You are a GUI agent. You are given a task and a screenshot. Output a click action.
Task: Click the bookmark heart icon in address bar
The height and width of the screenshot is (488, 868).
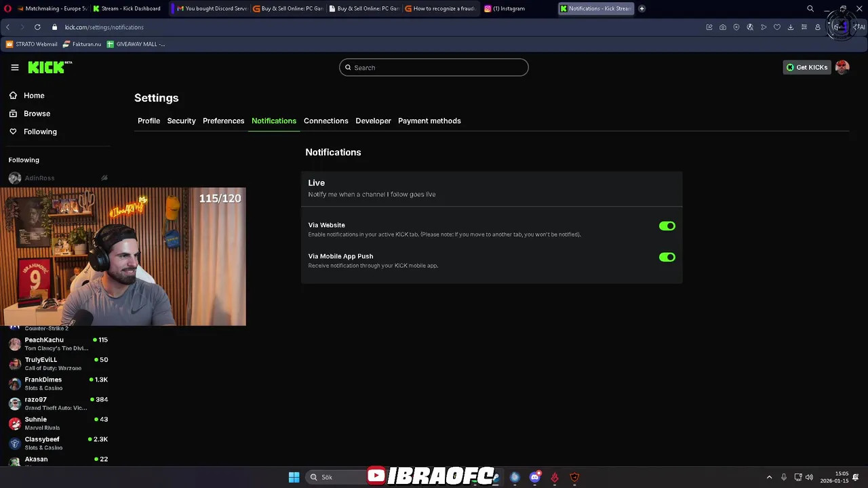(x=777, y=27)
